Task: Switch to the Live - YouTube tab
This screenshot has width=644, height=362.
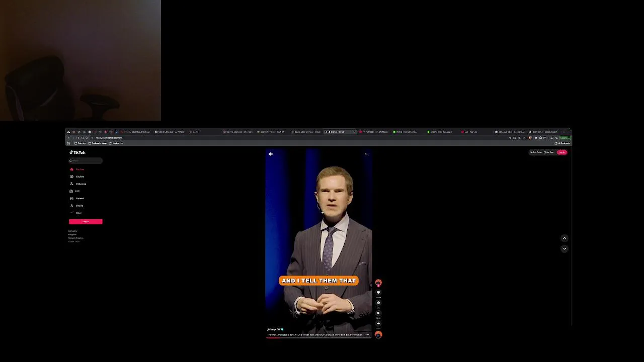Action: tap(476, 132)
